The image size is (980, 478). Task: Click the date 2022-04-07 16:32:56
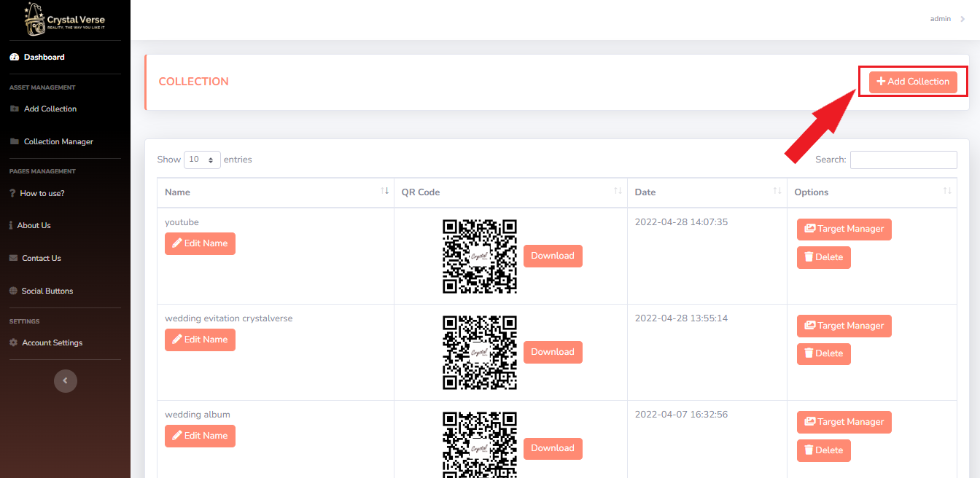[681, 415]
